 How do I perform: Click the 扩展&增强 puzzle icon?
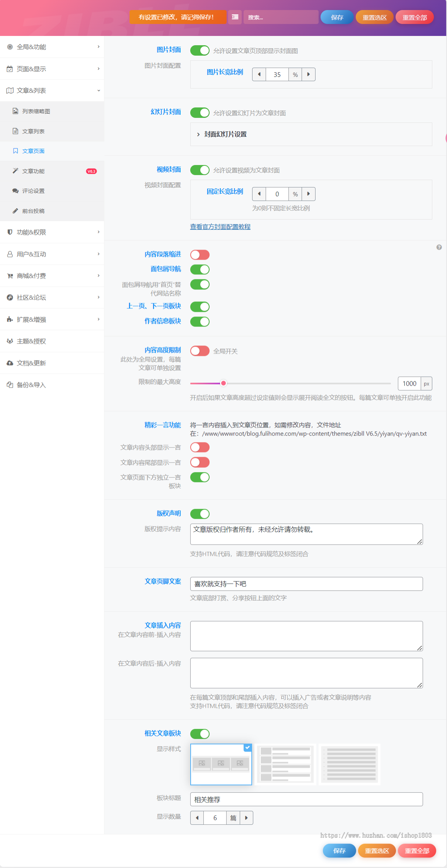coord(10,319)
